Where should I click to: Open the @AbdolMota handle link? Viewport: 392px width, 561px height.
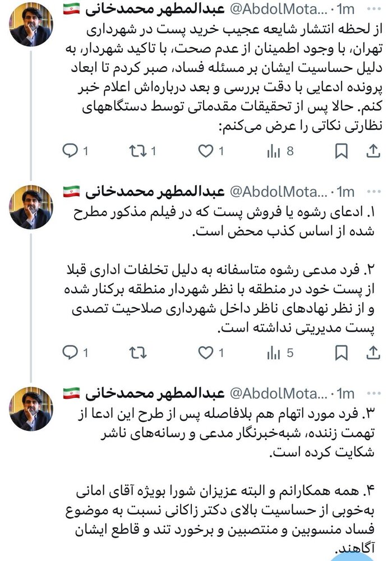pos(278,7)
